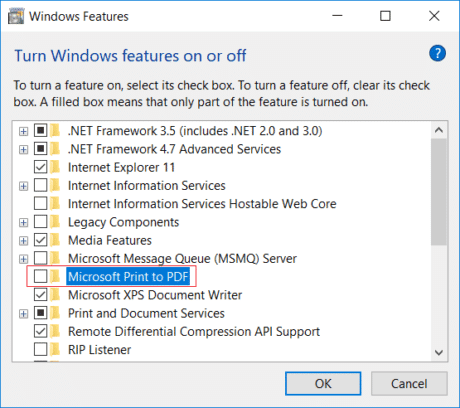The width and height of the screenshot is (460, 408).
Task: Click folder icon beside Microsoft XPS Document Writer
Action: [55, 295]
